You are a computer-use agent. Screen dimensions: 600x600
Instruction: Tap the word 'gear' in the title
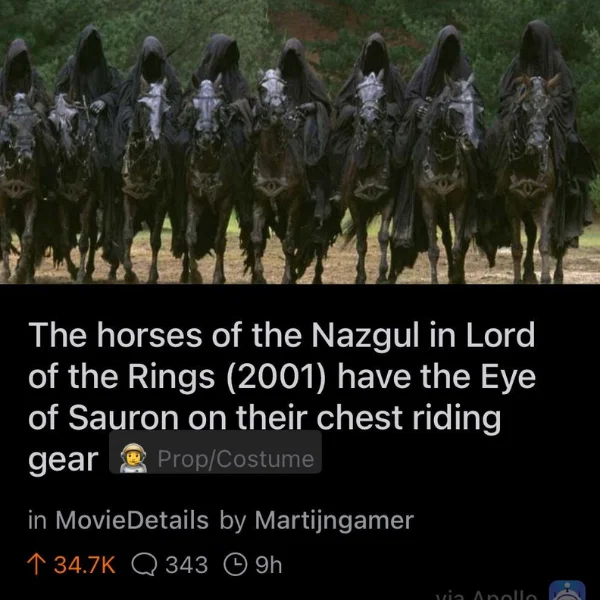63,460
